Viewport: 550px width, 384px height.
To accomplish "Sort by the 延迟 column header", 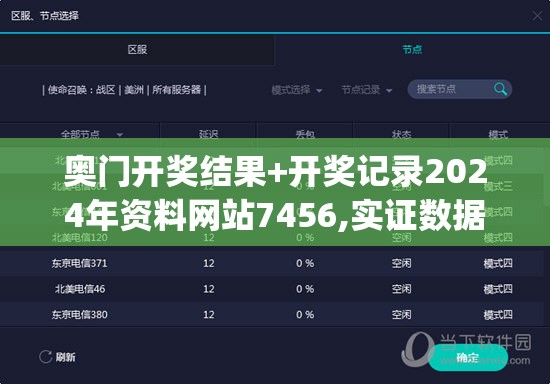I will point(209,134).
